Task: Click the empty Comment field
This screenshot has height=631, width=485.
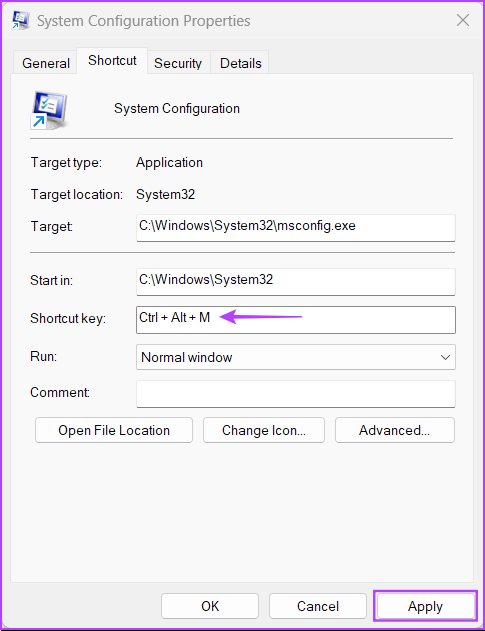Action: [296, 394]
